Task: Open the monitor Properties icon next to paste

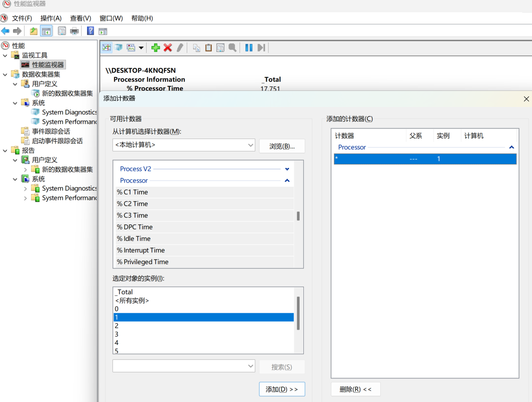Action: click(x=220, y=48)
